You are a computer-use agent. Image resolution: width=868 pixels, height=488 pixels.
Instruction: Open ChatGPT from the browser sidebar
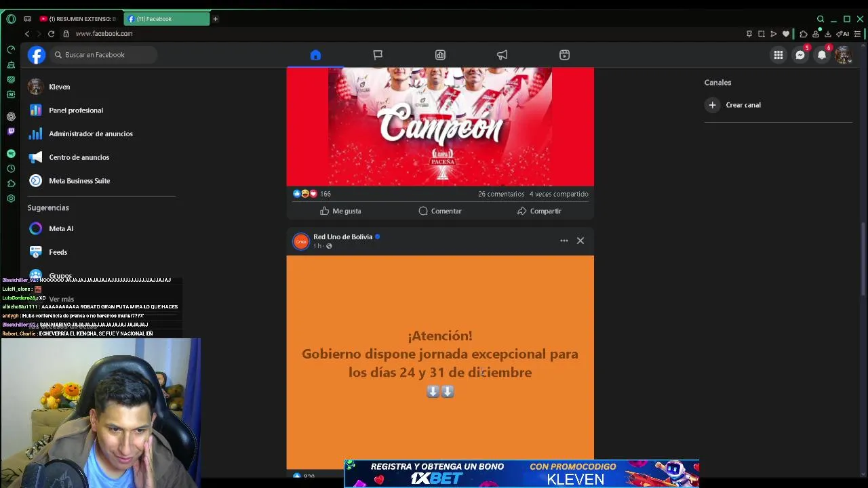(x=11, y=116)
